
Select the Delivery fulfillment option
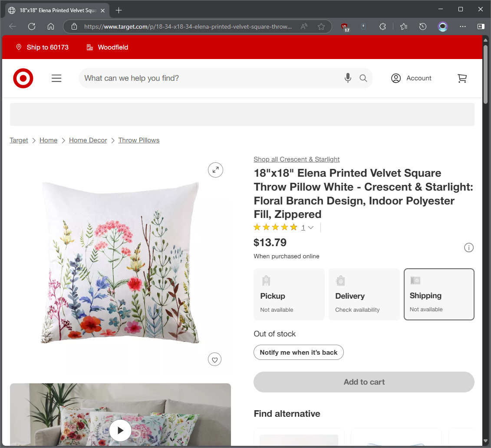click(x=364, y=294)
